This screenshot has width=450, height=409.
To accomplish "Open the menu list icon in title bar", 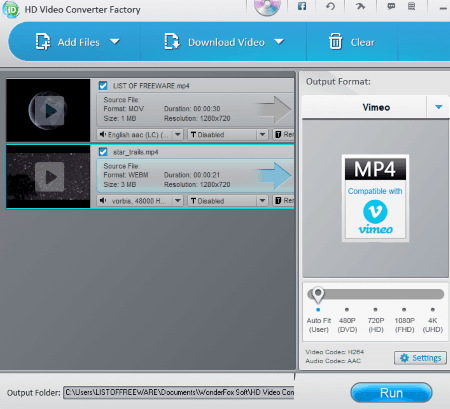I will 412,6.
